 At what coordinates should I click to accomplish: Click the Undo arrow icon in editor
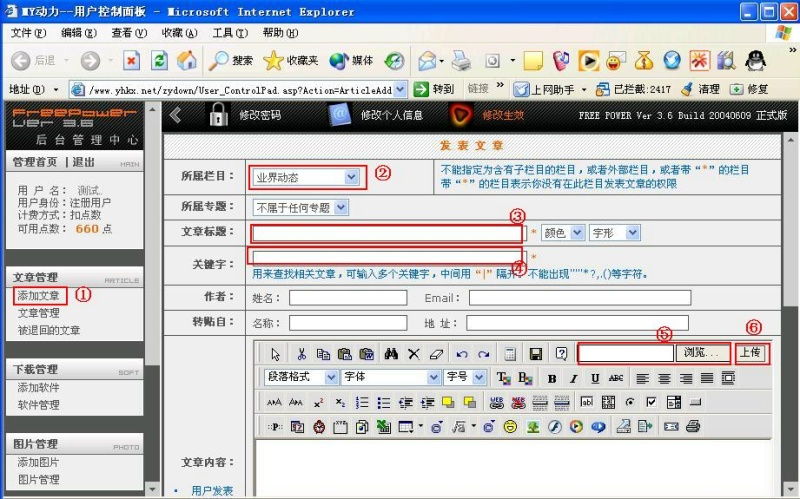click(x=461, y=354)
